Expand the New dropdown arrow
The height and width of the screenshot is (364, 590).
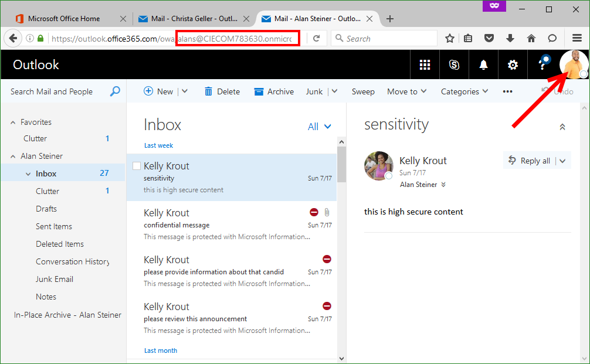[x=184, y=91]
